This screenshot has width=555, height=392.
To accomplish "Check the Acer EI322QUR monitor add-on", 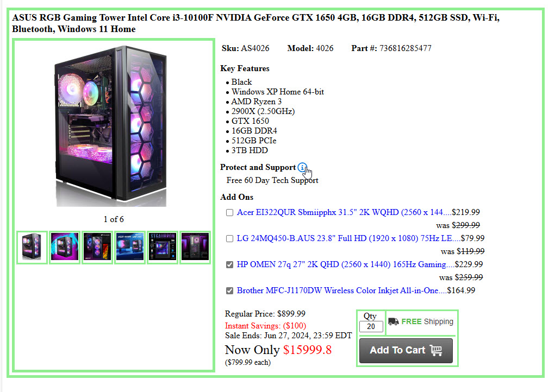I will click(x=230, y=212).
